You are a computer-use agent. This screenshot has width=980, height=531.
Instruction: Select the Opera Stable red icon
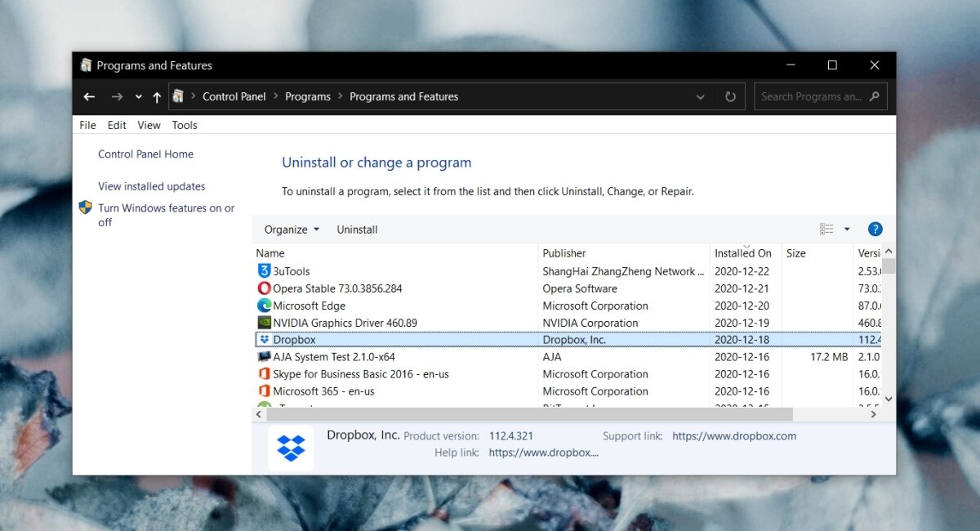pos(264,288)
